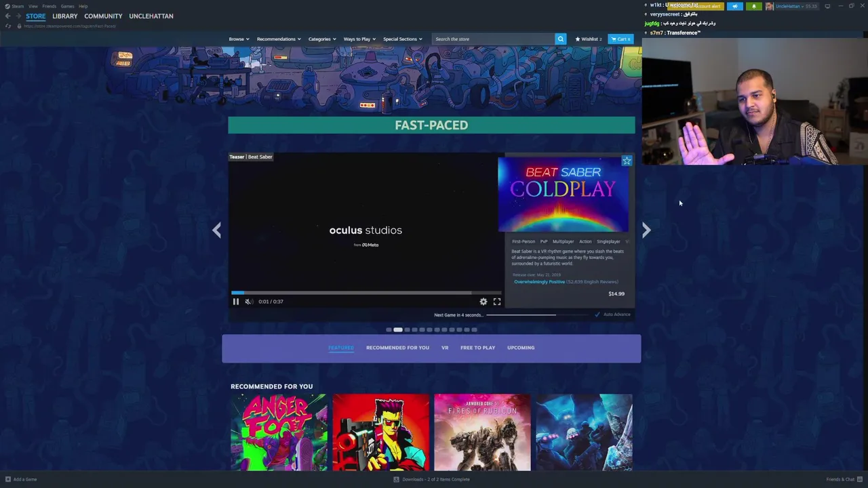Open the shopping Cart
The width and height of the screenshot is (868, 488).
(x=620, y=39)
